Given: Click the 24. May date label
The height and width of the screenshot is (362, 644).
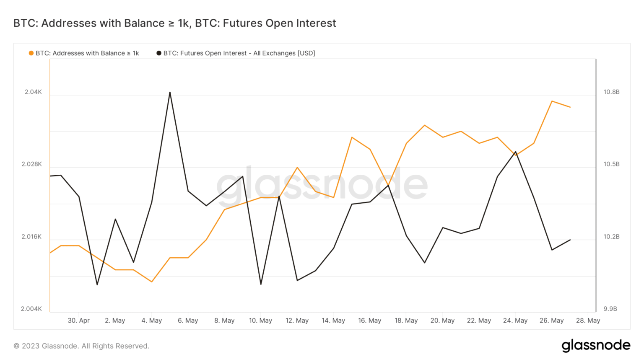Looking at the screenshot, I should [515, 321].
